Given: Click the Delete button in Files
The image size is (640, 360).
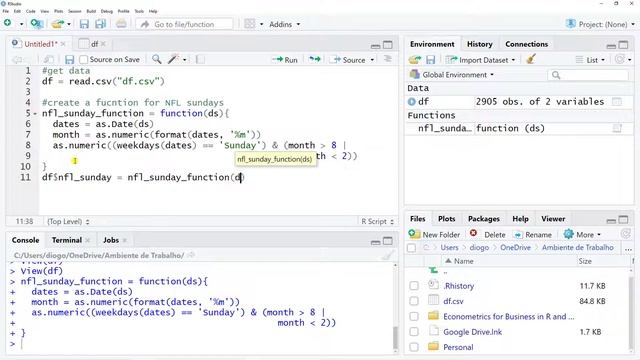Looking at the screenshot, I should (487, 234).
